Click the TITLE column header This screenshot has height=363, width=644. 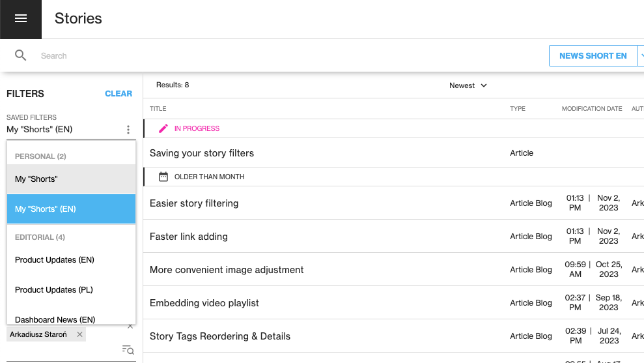(x=158, y=109)
